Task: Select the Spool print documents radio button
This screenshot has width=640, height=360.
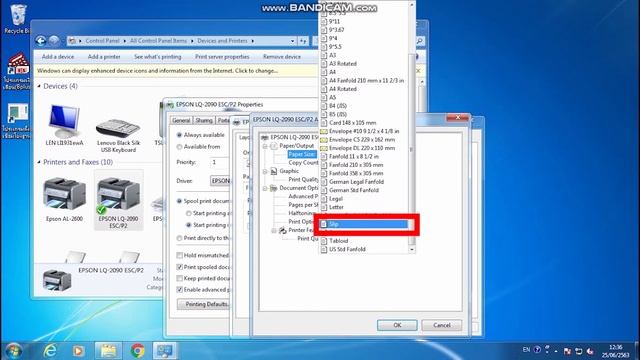Action: pyautogui.click(x=179, y=201)
